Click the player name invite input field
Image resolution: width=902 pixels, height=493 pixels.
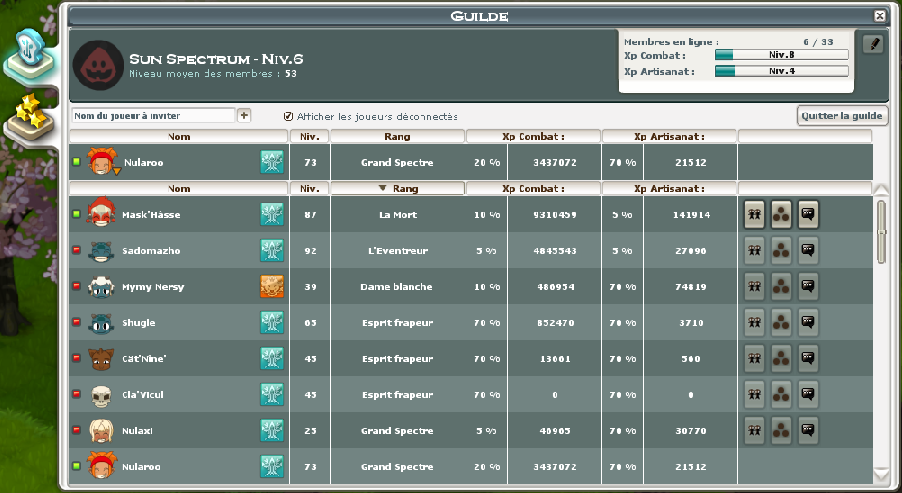153,116
